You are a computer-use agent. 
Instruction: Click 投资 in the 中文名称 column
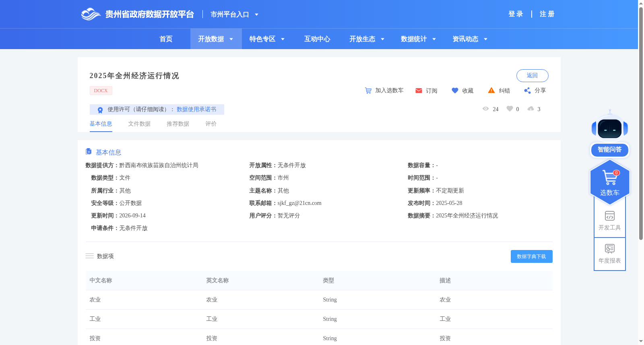tap(95, 339)
